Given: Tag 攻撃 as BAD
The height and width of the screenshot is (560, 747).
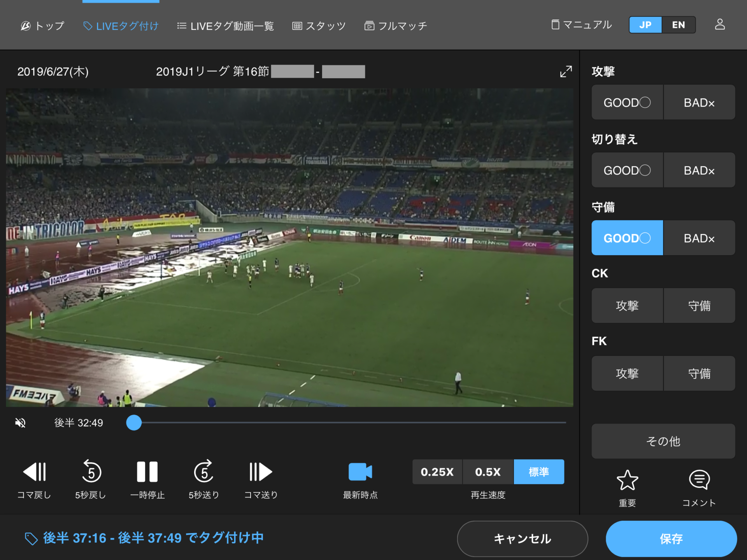Looking at the screenshot, I should click(699, 102).
